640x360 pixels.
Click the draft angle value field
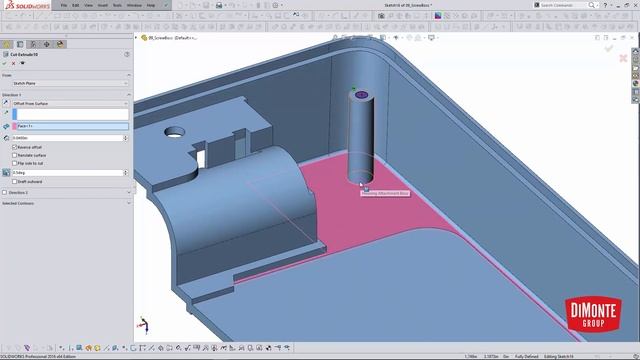pos(67,173)
